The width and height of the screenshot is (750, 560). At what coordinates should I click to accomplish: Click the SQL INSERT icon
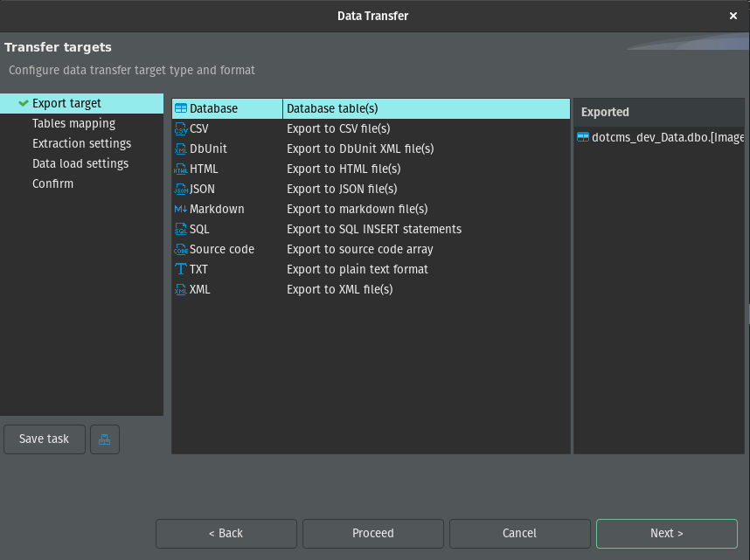181,229
